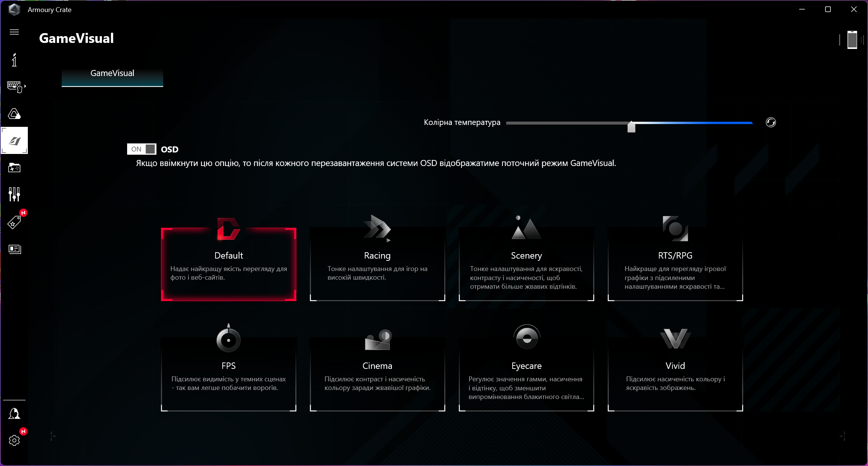
Task: Open the Aura Sync triangle icon
Action: (x=14, y=114)
